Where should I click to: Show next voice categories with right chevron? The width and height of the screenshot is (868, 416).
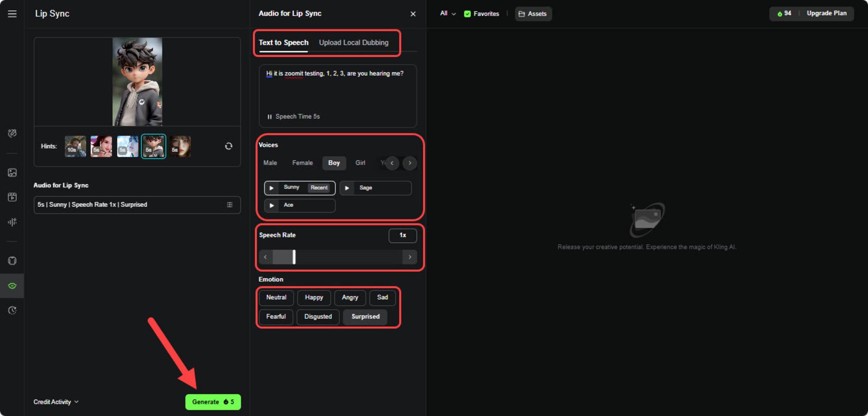click(410, 163)
